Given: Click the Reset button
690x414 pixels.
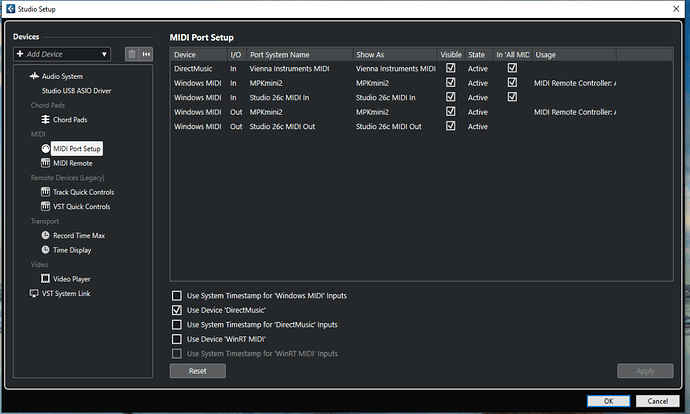Looking at the screenshot, I should pyautogui.click(x=198, y=371).
